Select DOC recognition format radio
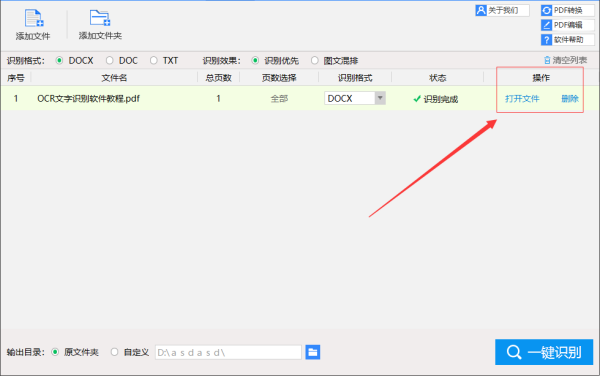 pyautogui.click(x=109, y=60)
